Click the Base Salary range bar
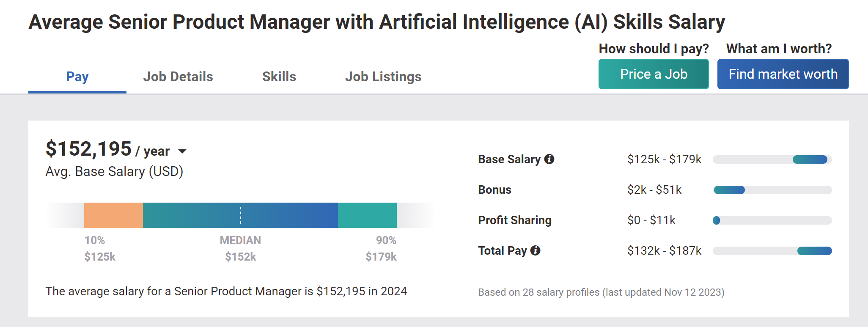 tap(771, 159)
